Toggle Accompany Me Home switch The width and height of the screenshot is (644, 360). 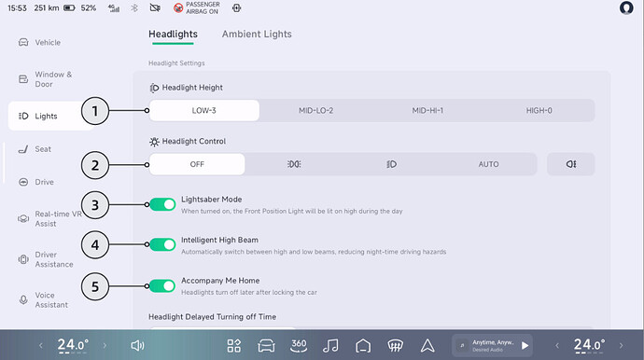[162, 285]
